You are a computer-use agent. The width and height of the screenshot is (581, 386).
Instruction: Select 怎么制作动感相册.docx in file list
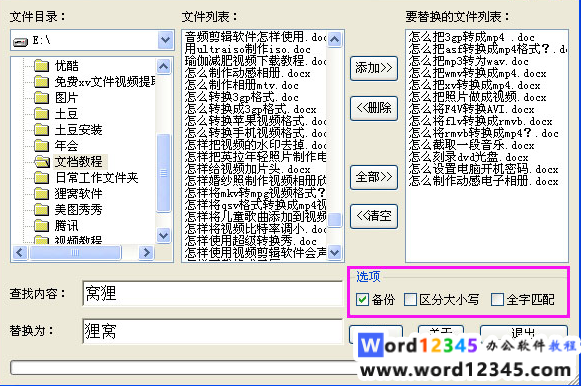coord(248,73)
